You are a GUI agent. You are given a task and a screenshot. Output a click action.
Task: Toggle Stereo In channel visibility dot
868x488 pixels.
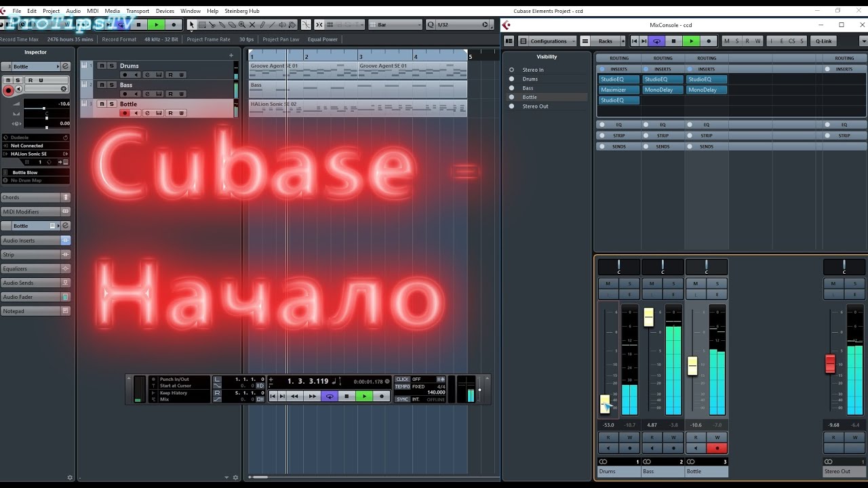coord(512,70)
